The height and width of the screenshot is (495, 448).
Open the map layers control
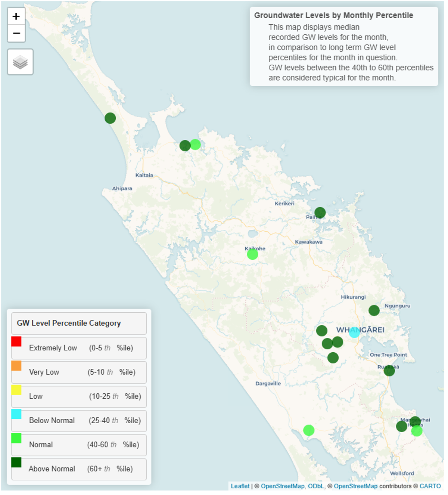[x=20, y=62]
